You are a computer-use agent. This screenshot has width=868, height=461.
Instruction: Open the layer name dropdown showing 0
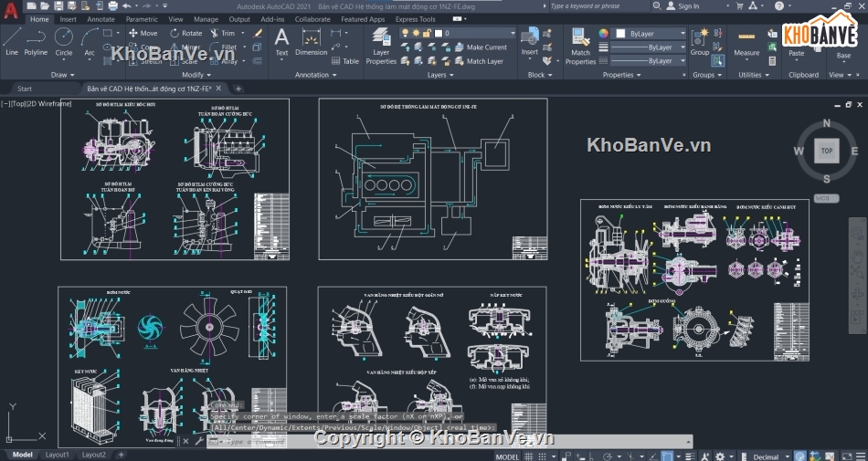pyautogui.click(x=458, y=33)
